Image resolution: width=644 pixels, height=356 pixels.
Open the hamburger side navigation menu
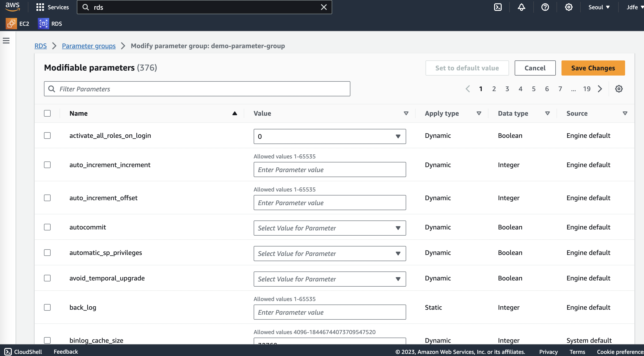click(x=6, y=40)
